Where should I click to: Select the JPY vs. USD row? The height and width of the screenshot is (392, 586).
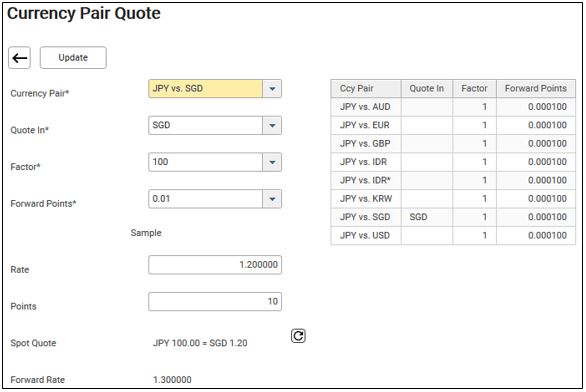click(x=453, y=235)
